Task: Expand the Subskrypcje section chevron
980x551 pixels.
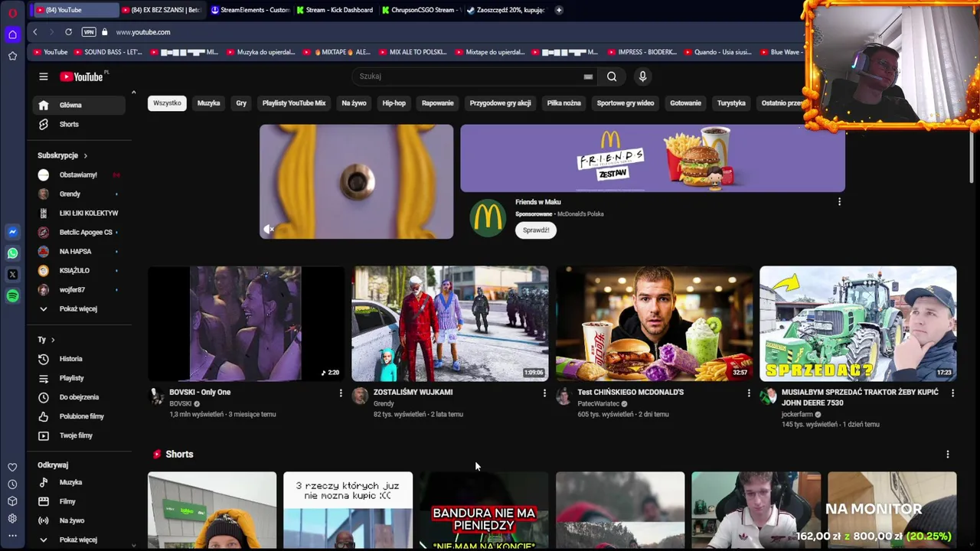Action: [x=85, y=155]
